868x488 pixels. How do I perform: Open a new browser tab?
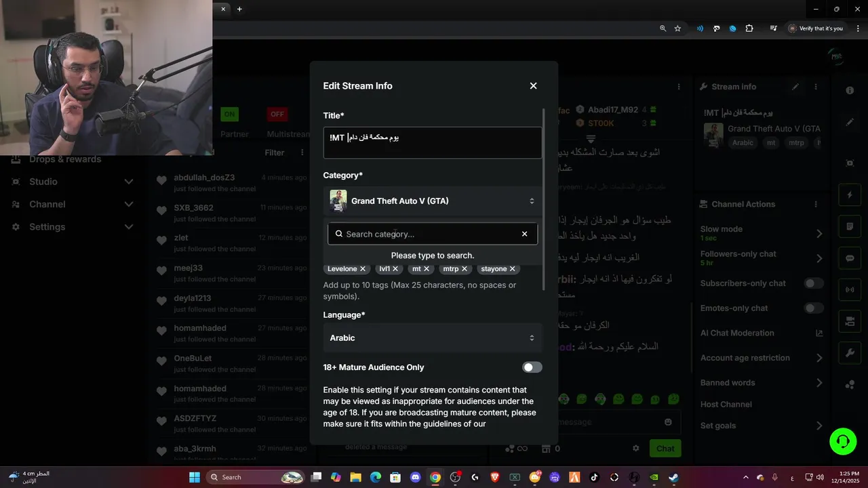point(239,9)
